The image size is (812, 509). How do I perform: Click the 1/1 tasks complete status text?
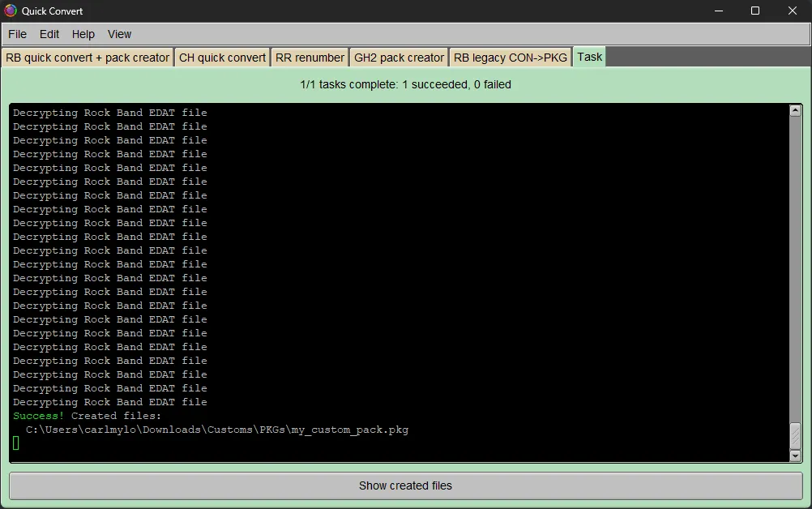point(405,84)
